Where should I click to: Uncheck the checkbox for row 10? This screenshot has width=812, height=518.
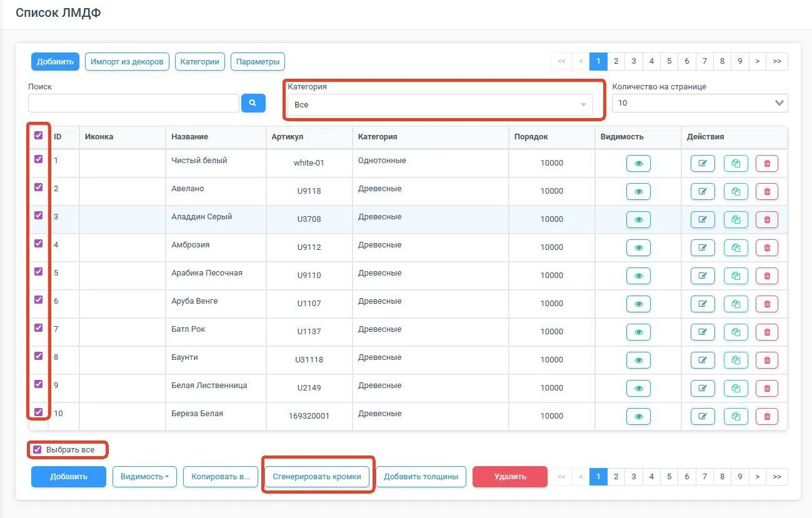click(38, 412)
